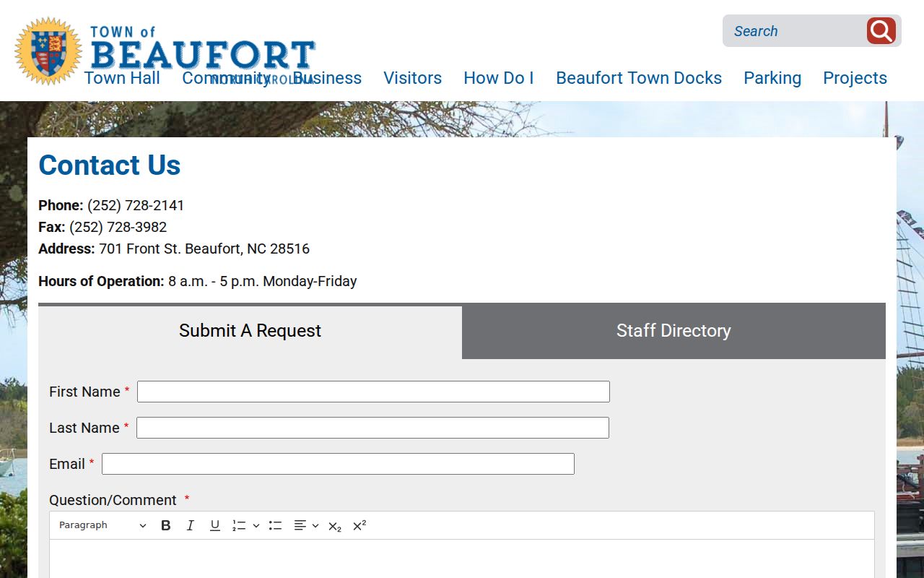This screenshot has width=924, height=578.
Task: Click inside the Question/Comment text area
Action: click(462, 558)
